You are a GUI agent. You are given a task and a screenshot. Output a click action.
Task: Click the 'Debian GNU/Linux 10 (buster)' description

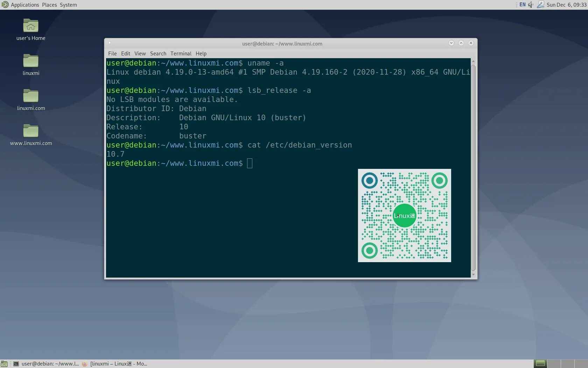(x=243, y=118)
